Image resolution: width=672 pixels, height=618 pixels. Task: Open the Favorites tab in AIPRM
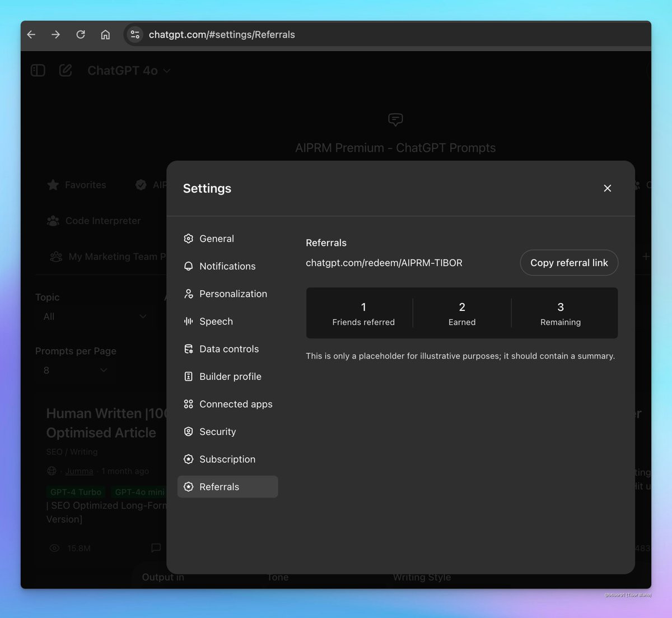pos(77,185)
